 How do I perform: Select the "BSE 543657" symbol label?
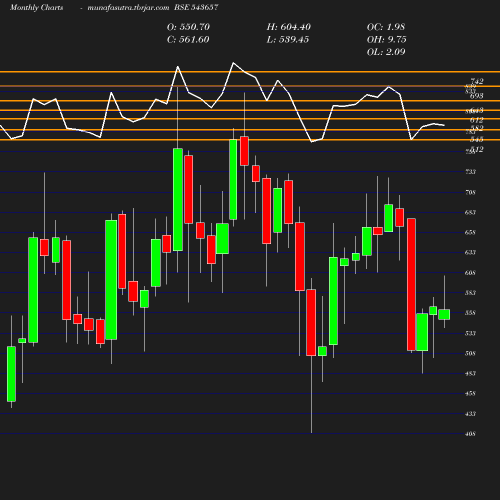click(x=196, y=7)
